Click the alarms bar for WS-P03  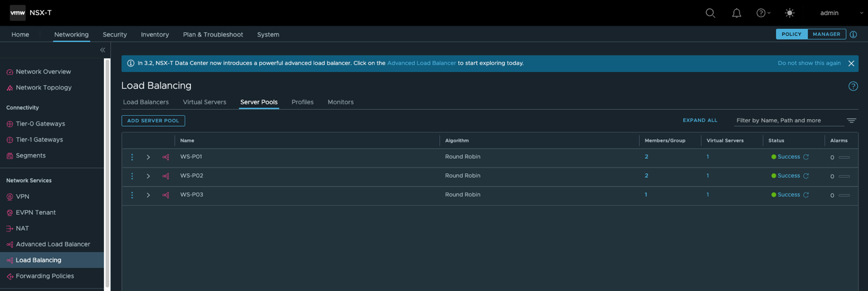point(844,195)
